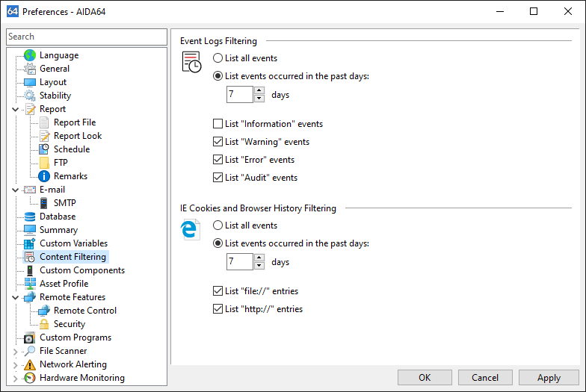Expand the Hardware Monitoring node
586x392 pixels.
[15, 378]
